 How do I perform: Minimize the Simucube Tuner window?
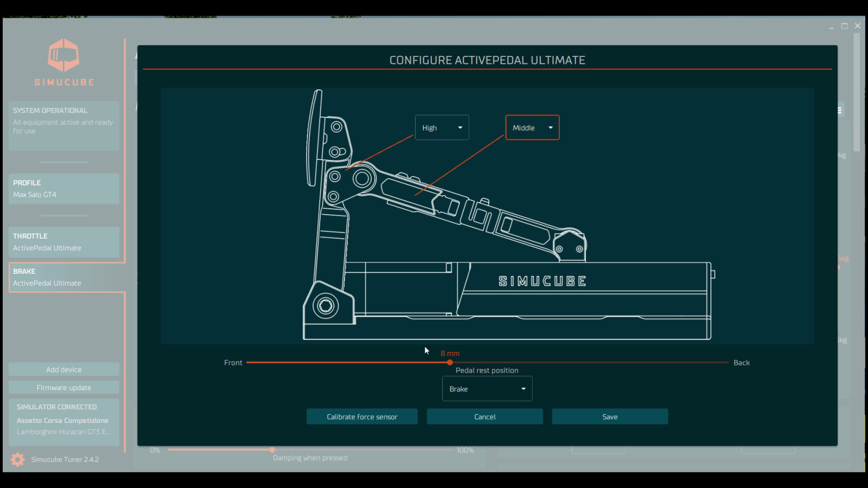coord(831,26)
